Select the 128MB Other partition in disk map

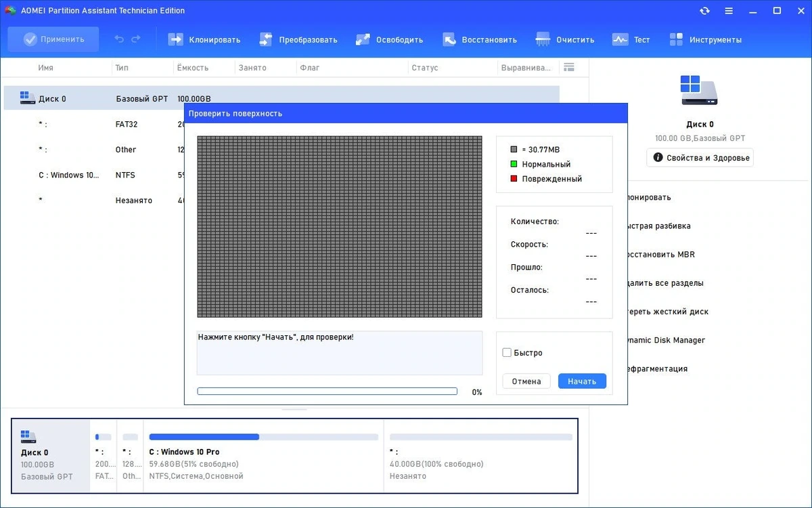pyautogui.click(x=130, y=456)
